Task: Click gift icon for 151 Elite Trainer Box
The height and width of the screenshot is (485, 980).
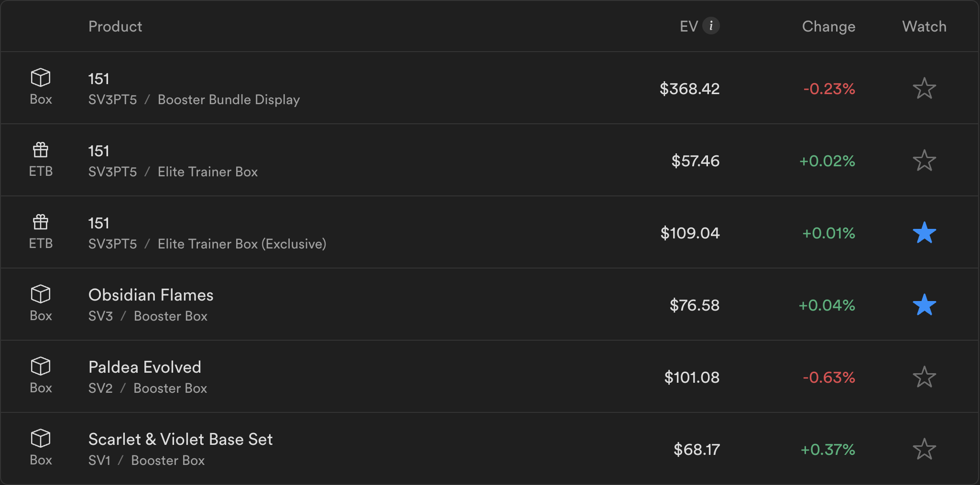Action: 41,150
